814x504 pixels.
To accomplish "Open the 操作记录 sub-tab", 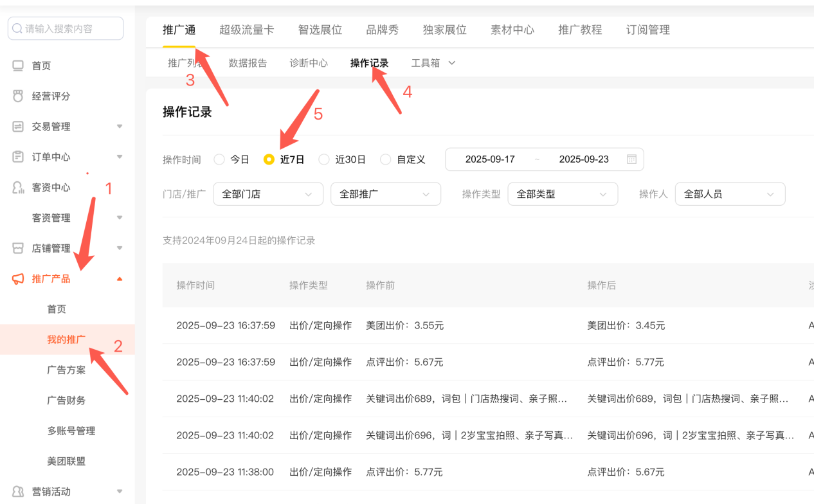I will point(370,63).
